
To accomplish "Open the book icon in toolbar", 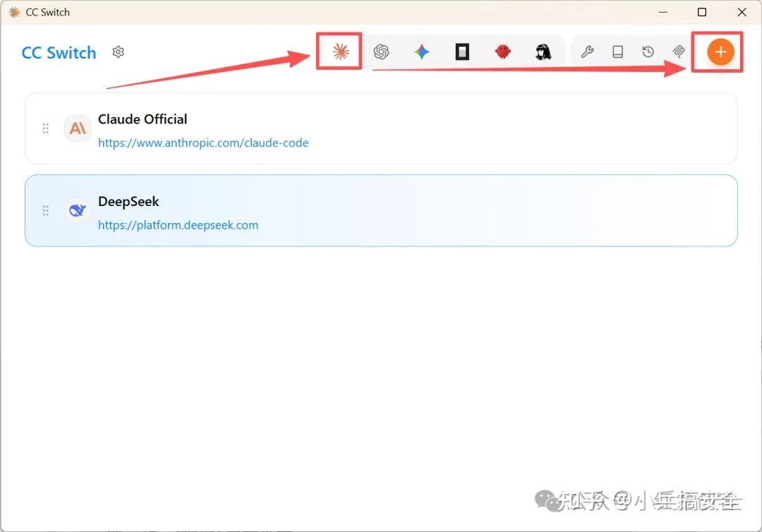I will 617,52.
